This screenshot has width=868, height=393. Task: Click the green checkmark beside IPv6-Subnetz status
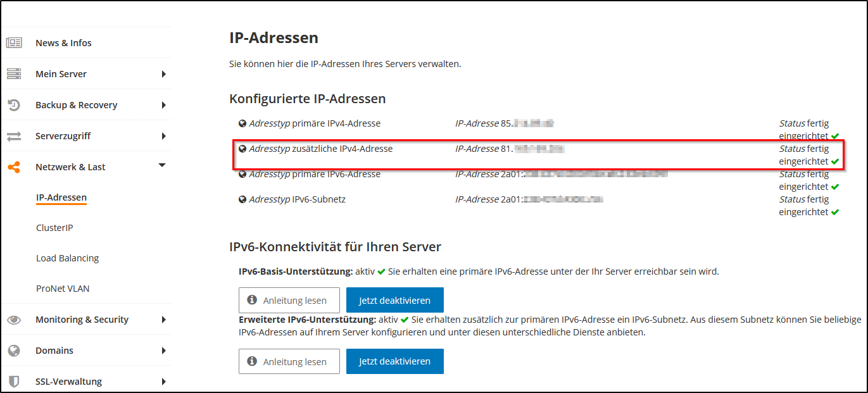[836, 211]
